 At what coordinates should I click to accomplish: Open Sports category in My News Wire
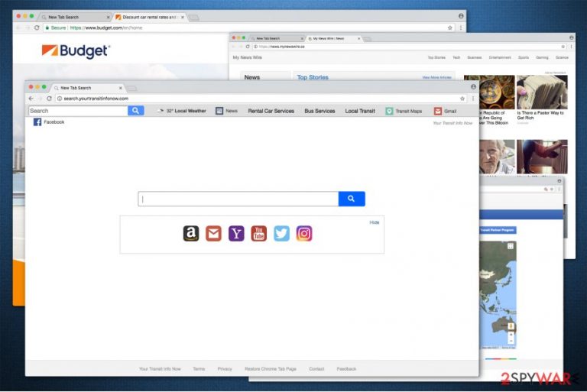pos(524,57)
